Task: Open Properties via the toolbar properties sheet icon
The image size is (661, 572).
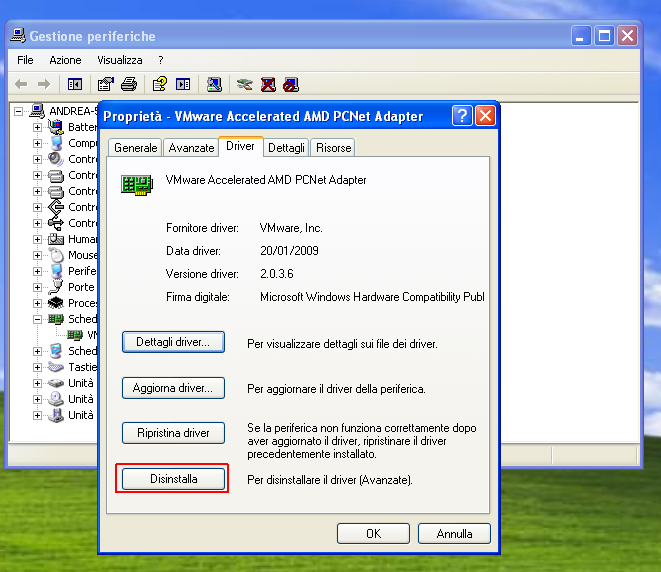Action: (x=105, y=84)
